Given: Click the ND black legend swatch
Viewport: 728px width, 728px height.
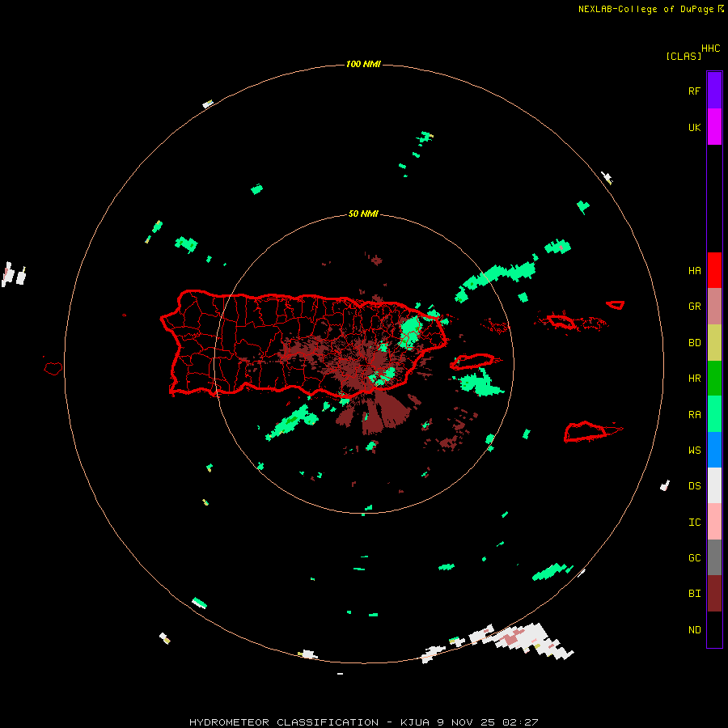Looking at the screenshot, I should 714,629.
